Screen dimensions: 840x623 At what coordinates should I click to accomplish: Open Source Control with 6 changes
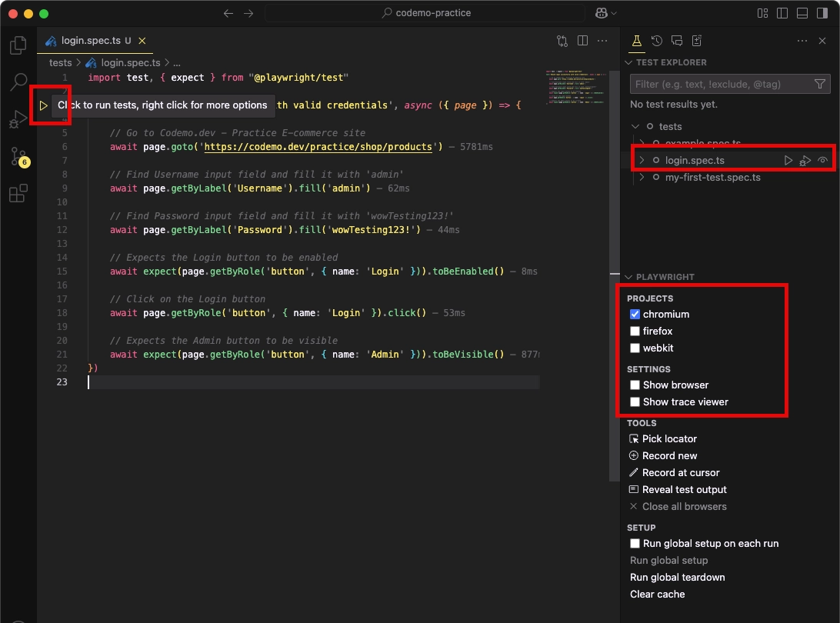tap(20, 157)
